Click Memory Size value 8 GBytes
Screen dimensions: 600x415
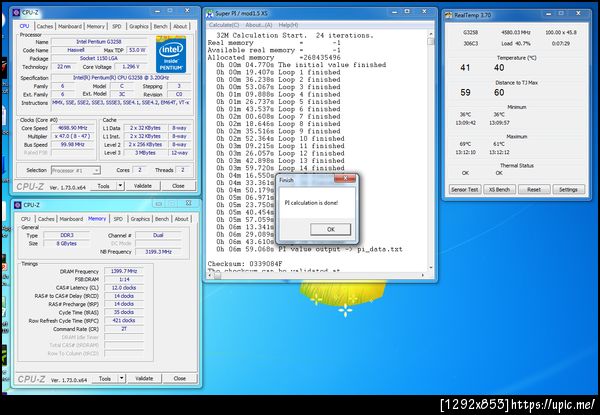(67, 244)
